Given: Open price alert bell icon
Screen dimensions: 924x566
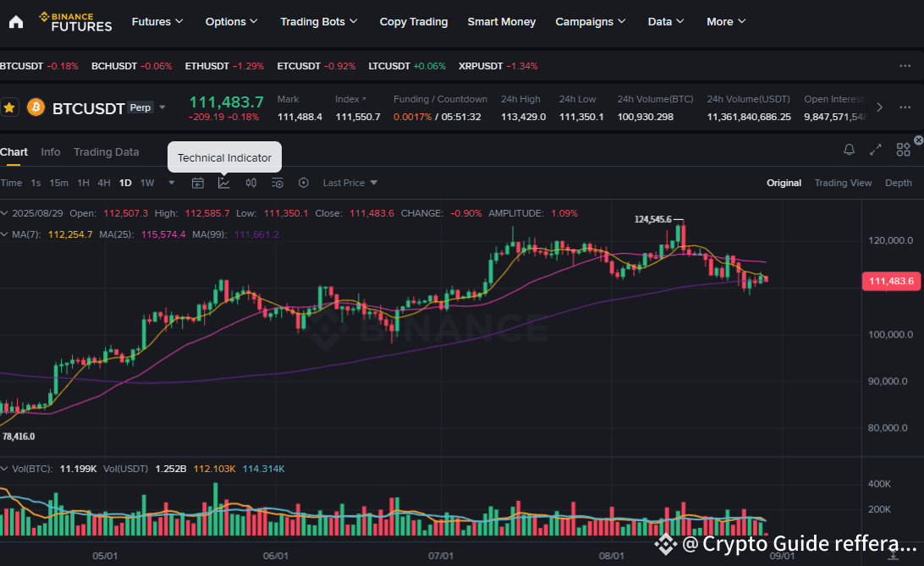Looking at the screenshot, I should tap(850, 150).
